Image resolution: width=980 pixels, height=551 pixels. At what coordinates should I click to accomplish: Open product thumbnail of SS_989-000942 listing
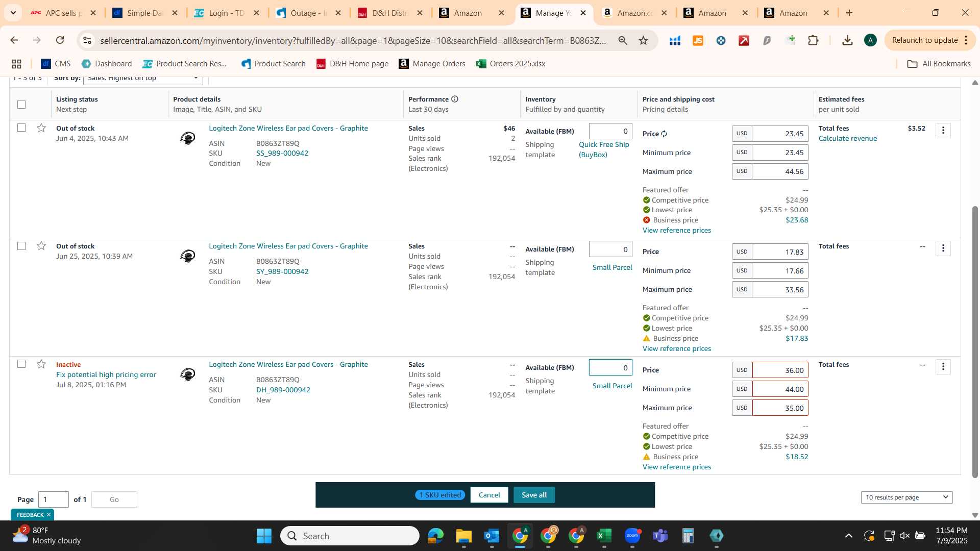click(x=187, y=138)
